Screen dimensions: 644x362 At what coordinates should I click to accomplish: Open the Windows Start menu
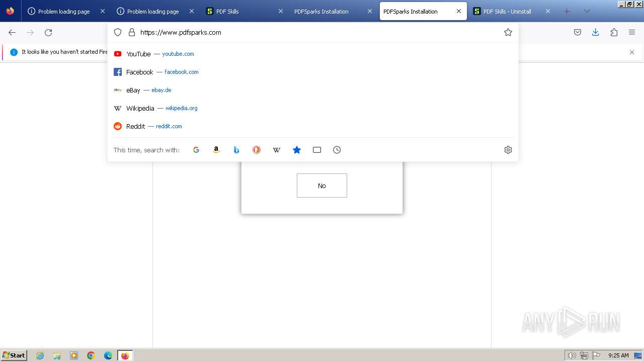coord(14,355)
